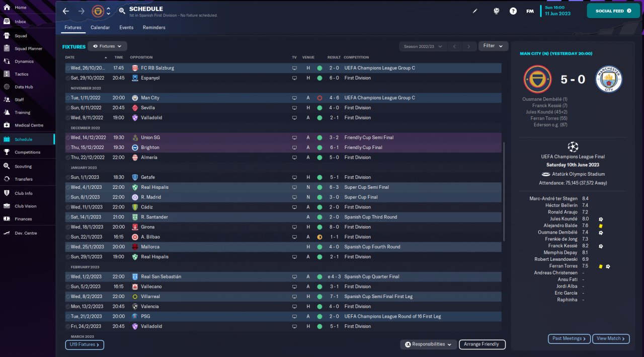Open the Squad Planner icon

pos(7,48)
